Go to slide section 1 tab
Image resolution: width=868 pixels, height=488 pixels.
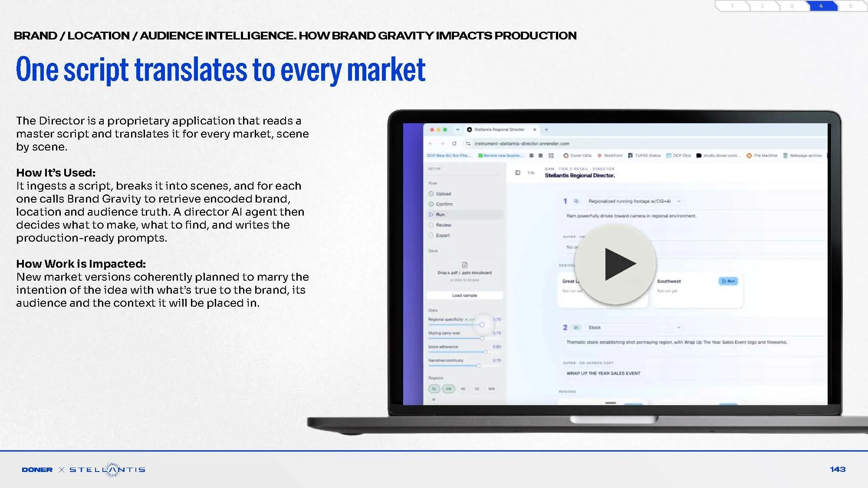click(733, 6)
